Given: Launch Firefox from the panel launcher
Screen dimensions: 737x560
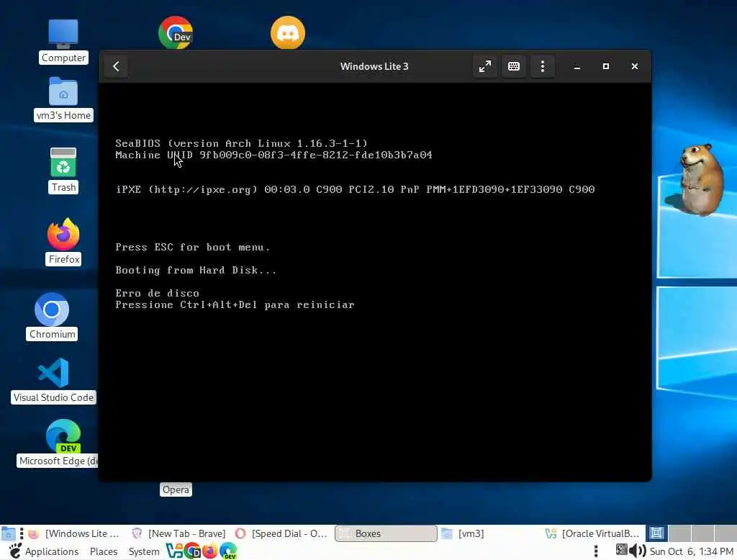Looking at the screenshot, I should [209, 551].
